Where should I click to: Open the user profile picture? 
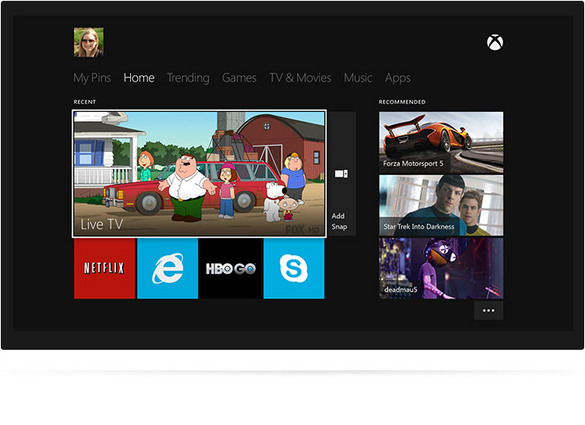tap(89, 42)
